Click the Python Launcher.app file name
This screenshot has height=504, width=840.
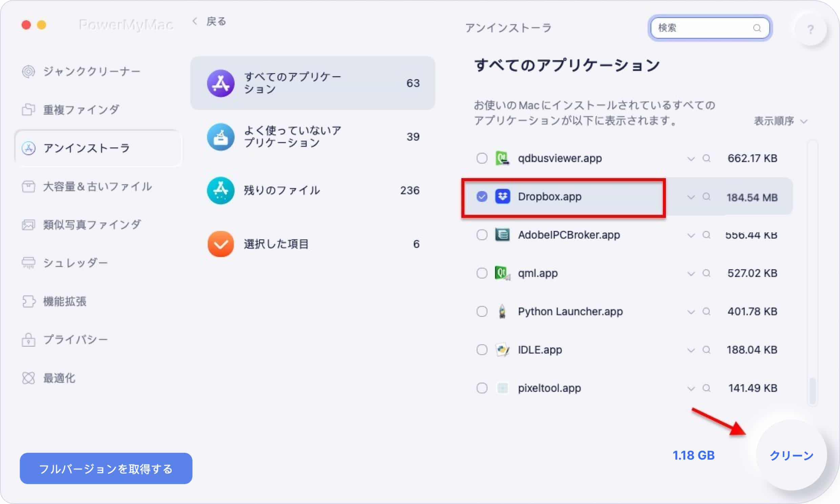570,311
